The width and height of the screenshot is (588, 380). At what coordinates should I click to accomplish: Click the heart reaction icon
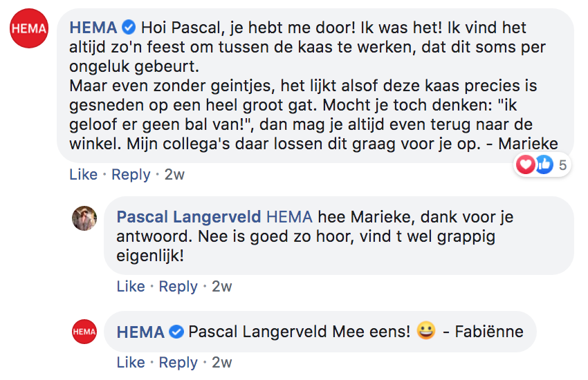526,165
